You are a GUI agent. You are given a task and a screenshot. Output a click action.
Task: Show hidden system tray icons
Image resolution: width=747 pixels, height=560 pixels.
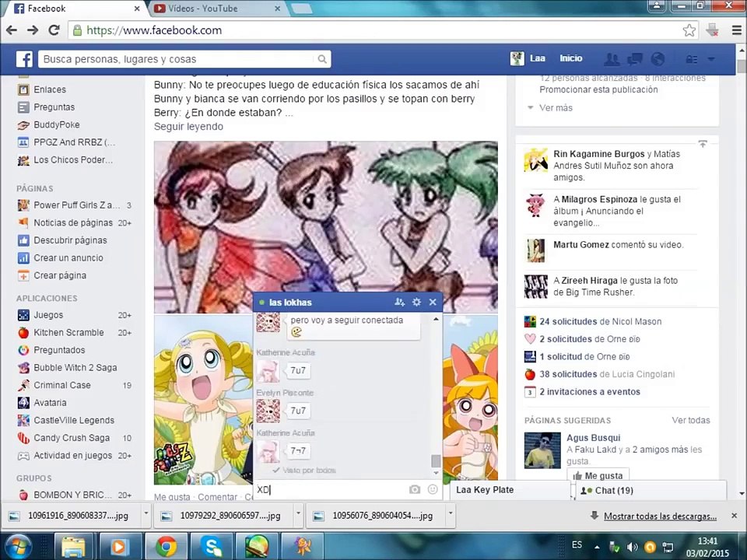(x=597, y=547)
